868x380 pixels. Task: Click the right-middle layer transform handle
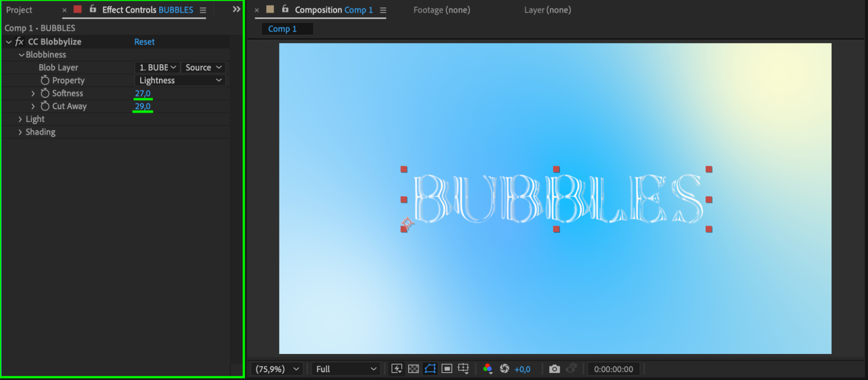coord(709,200)
